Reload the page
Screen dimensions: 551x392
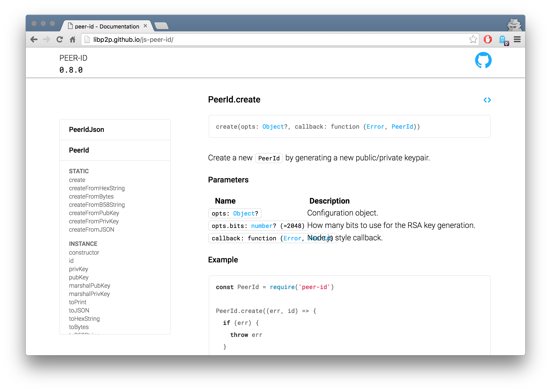click(x=59, y=39)
